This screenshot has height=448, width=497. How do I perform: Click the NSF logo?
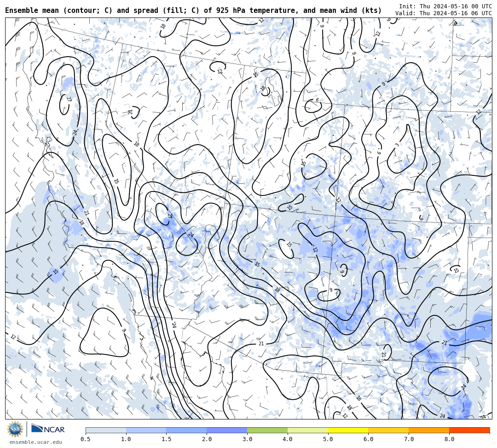point(15,430)
